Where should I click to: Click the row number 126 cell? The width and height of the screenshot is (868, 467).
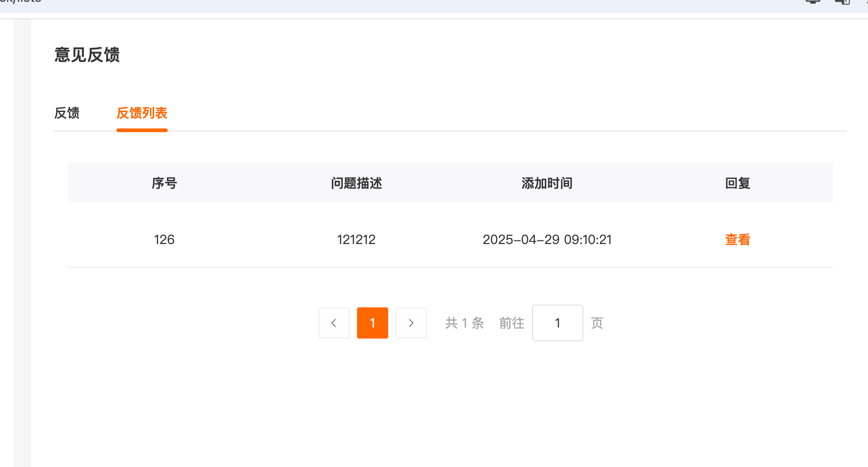pos(164,239)
